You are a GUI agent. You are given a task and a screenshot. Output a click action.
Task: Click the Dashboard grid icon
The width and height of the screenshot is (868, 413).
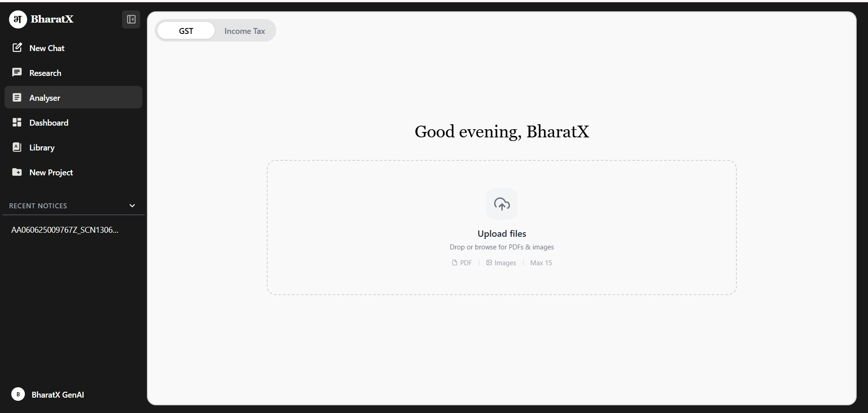tap(17, 122)
